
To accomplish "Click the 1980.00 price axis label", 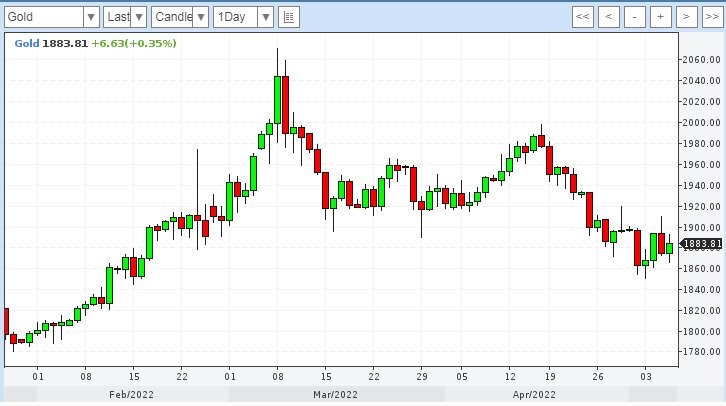I will pos(702,144).
